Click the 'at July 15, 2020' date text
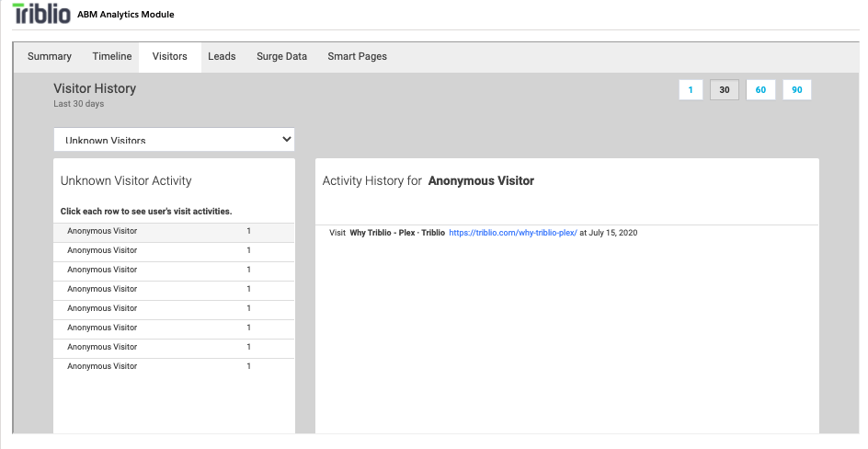Viewport: 868px width, 449px height. [x=609, y=233]
